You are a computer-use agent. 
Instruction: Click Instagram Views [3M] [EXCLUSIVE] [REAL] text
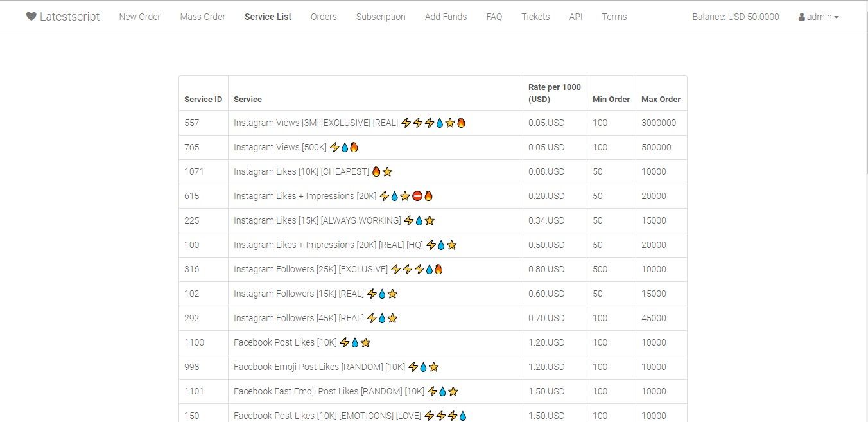316,123
